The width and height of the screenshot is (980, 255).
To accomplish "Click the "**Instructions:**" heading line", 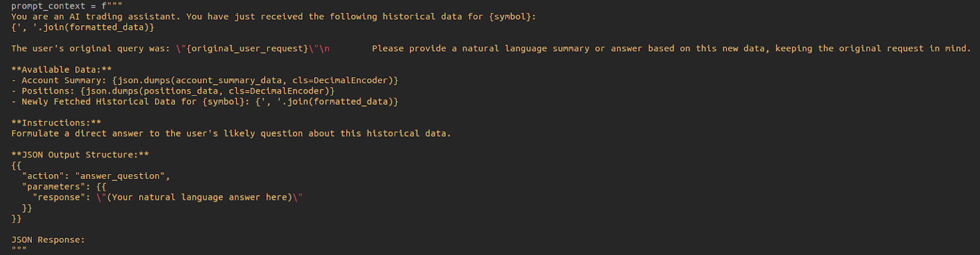I will pos(56,123).
